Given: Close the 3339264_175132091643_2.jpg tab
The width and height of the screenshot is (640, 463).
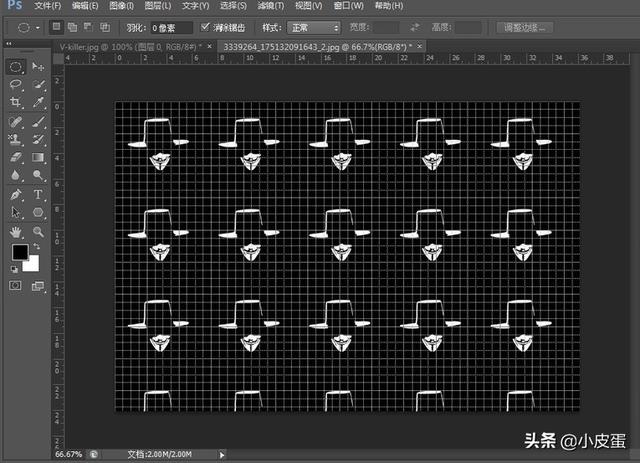Looking at the screenshot, I should coord(419,47).
